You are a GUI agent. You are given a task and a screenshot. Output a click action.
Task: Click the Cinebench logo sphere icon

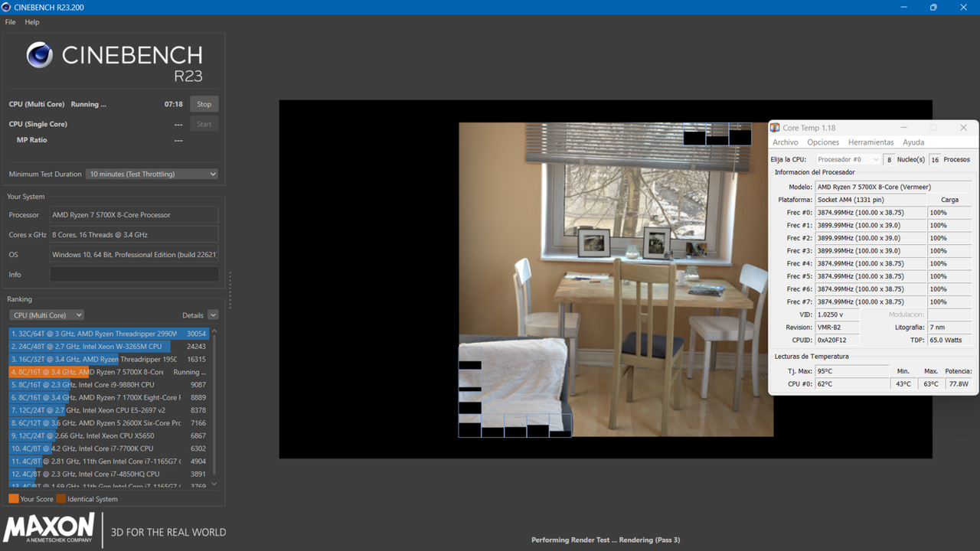[x=40, y=55]
